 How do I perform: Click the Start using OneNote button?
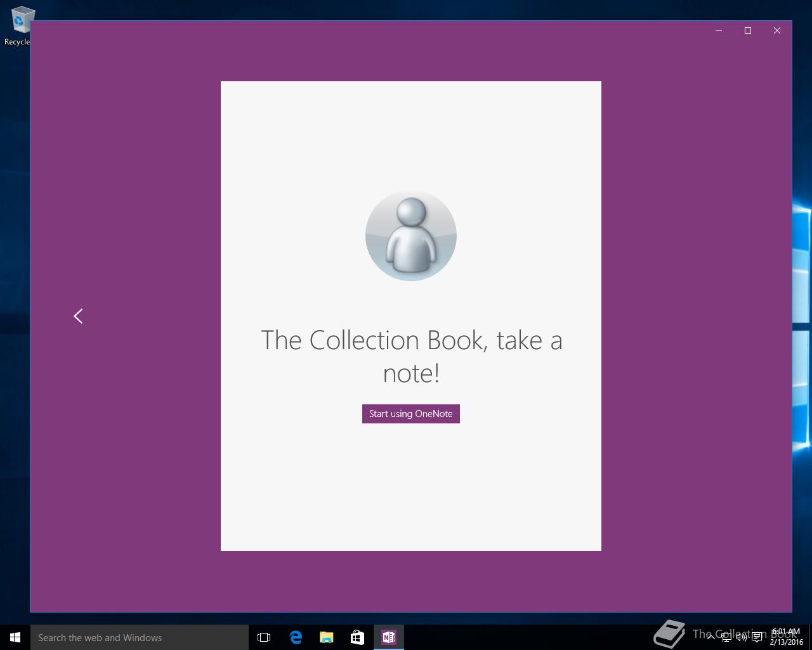point(411,414)
